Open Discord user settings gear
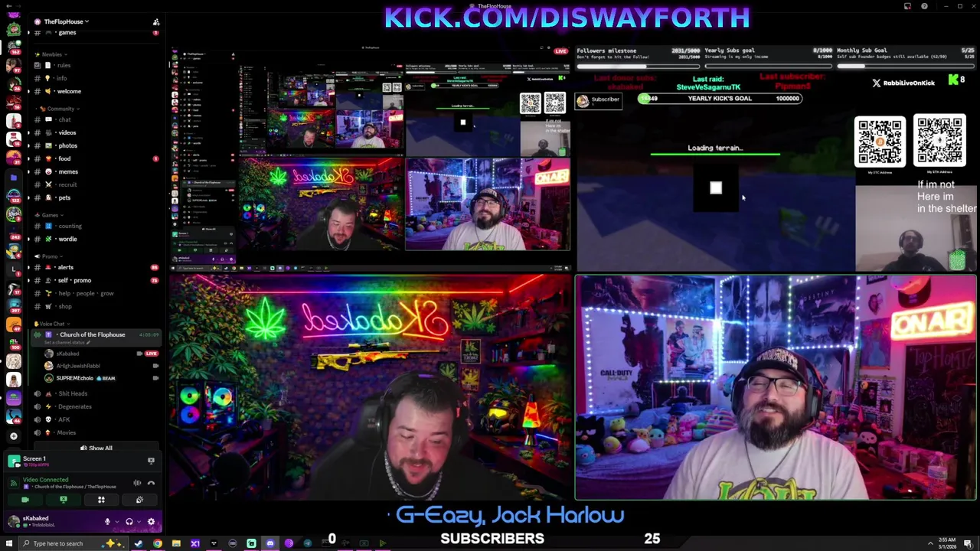Viewport: 980px width, 551px height. click(x=151, y=522)
